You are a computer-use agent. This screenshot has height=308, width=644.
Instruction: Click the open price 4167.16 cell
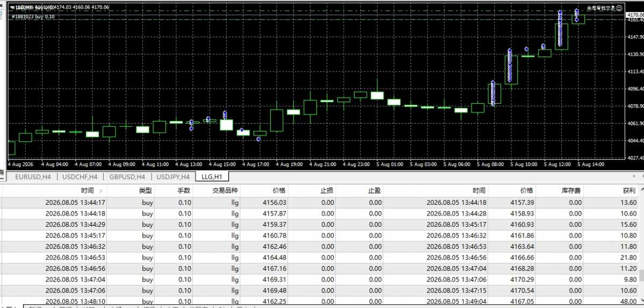tap(275, 269)
